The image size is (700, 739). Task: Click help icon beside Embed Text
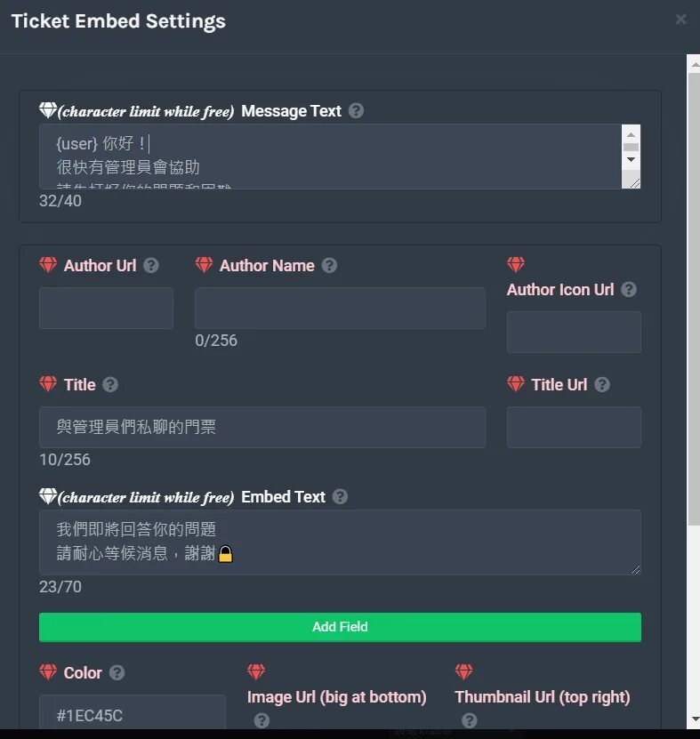coord(340,497)
